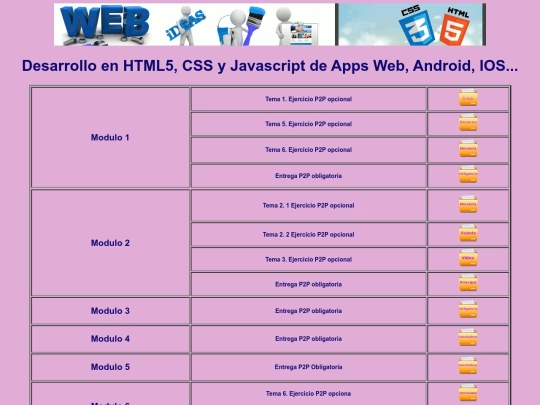Click the WEB ideas banner image
This screenshot has height=405, width=540.
coord(195,24)
